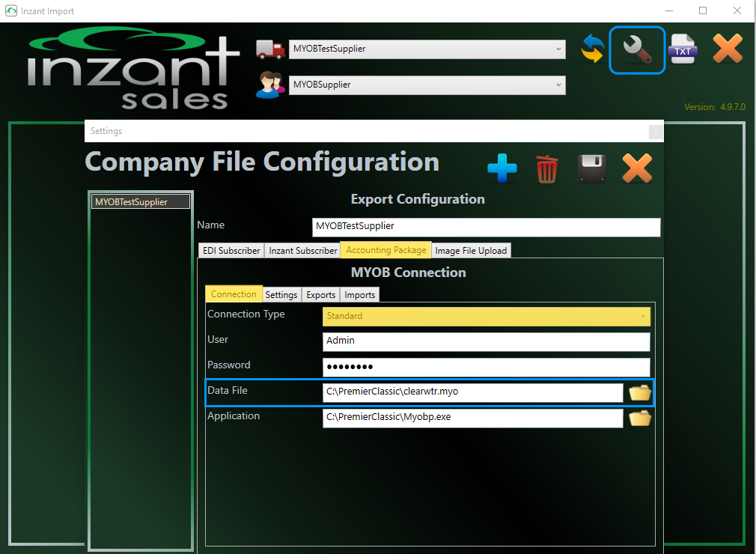Minimize the Inzant Import window
This screenshot has height=554, width=756.
(668, 10)
